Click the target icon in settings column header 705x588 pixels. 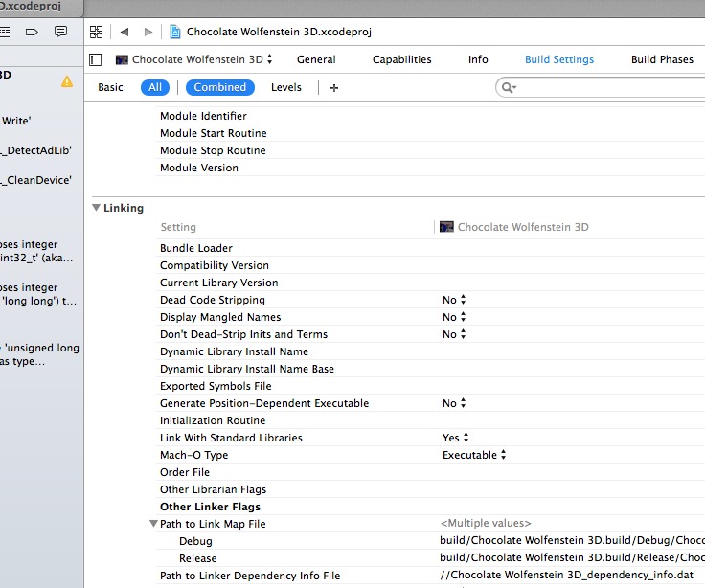coord(446,227)
